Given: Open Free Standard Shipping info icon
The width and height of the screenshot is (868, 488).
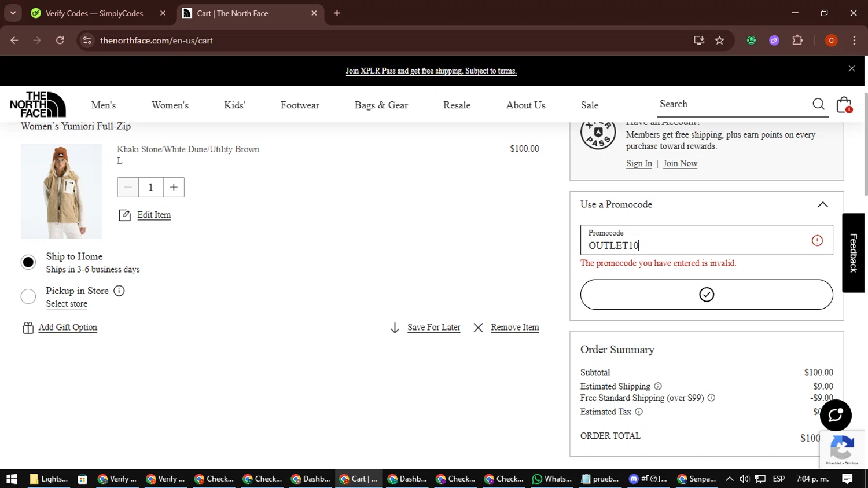Looking at the screenshot, I should 711,398.
